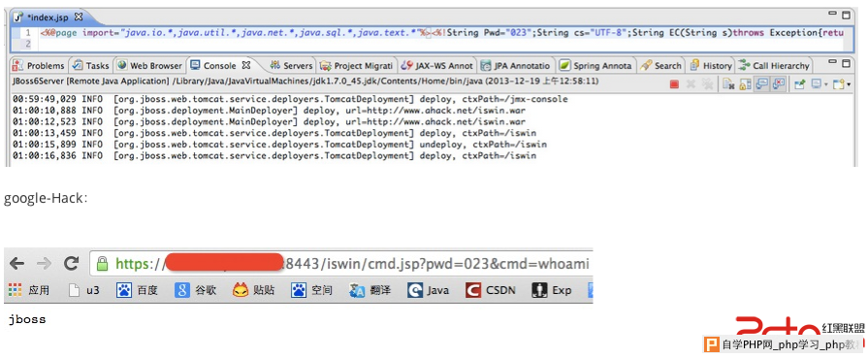This screenshot has width=868, height=358.
Task: Go forward in the Chrome browser
Action: [44, 263]
